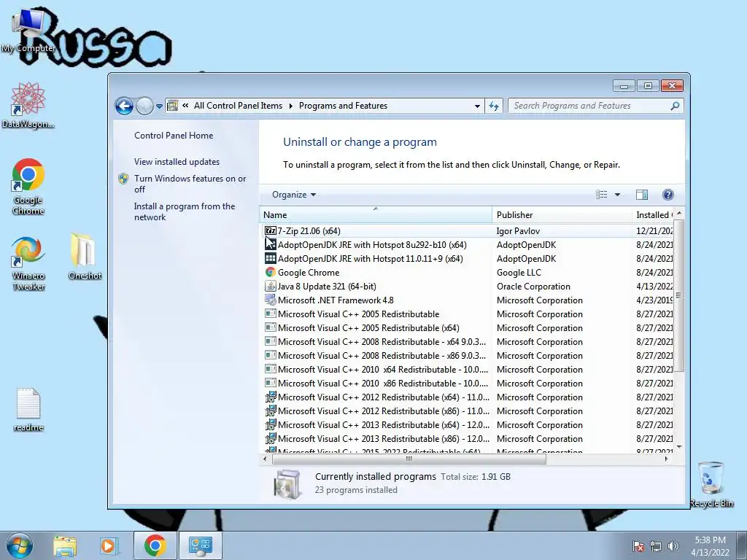Image resolution: width=747 pixels, height=560 pixels.
Task: Open Google Chrome desktop shortcut
Action: click(x=28, y=187)
